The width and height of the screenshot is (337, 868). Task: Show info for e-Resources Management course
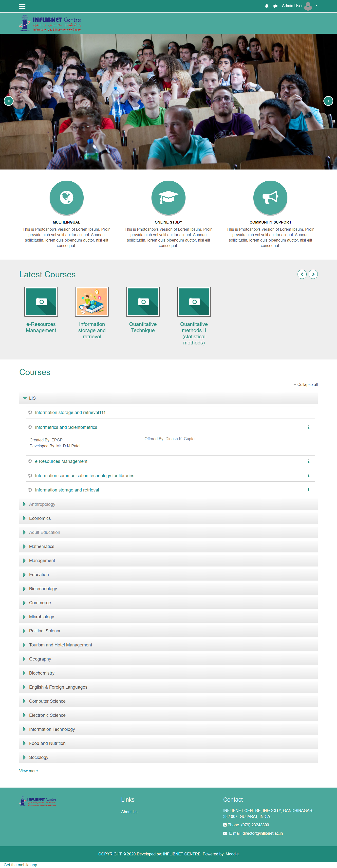point(308,461)
